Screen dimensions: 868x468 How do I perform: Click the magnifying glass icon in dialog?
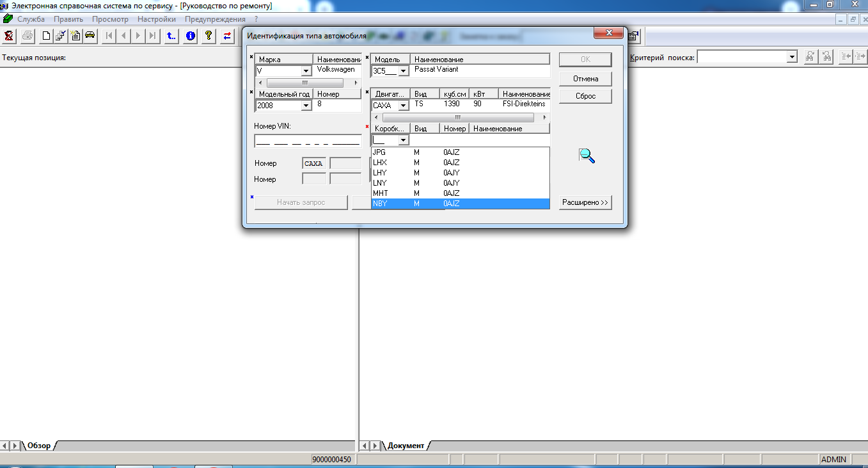[x=586, y=155]
